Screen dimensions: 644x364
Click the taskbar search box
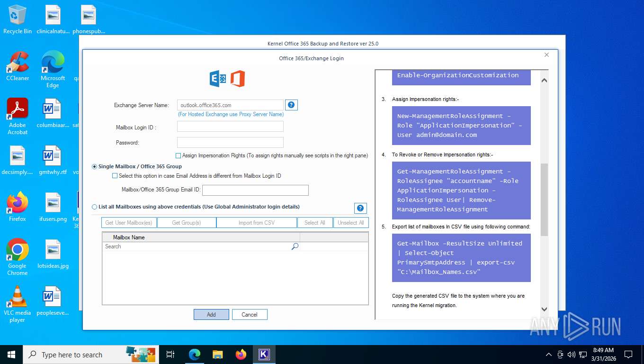[90, 355]
